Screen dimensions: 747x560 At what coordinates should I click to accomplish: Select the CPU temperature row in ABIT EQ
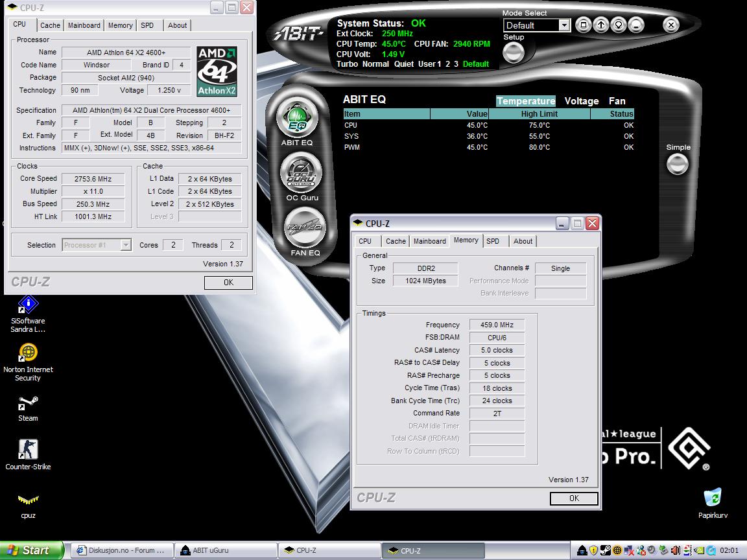pos(488,125)
